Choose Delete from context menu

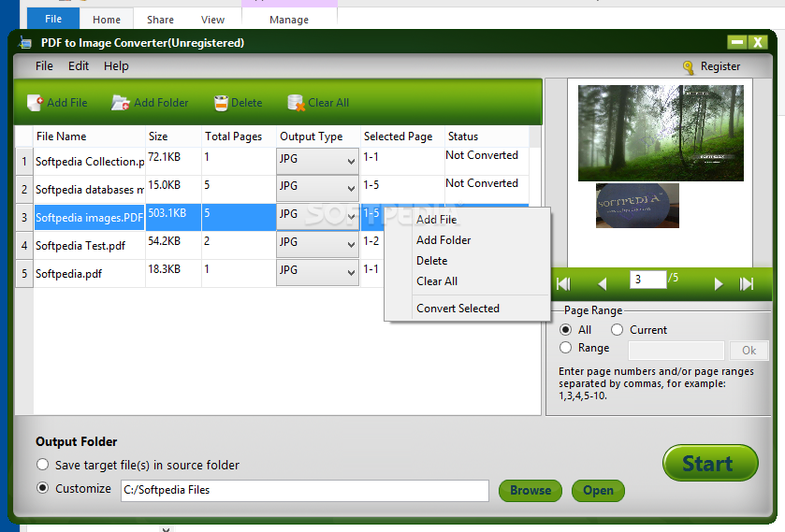pyautogui.click(x=432, y=261)
